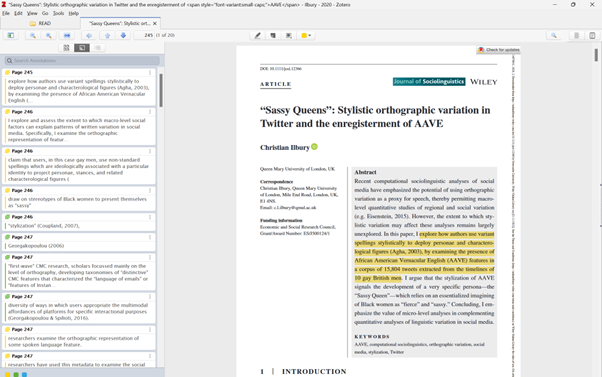Screen dimensions: 602x377
Task: Open the Tools menu
Action: (58, 13)
